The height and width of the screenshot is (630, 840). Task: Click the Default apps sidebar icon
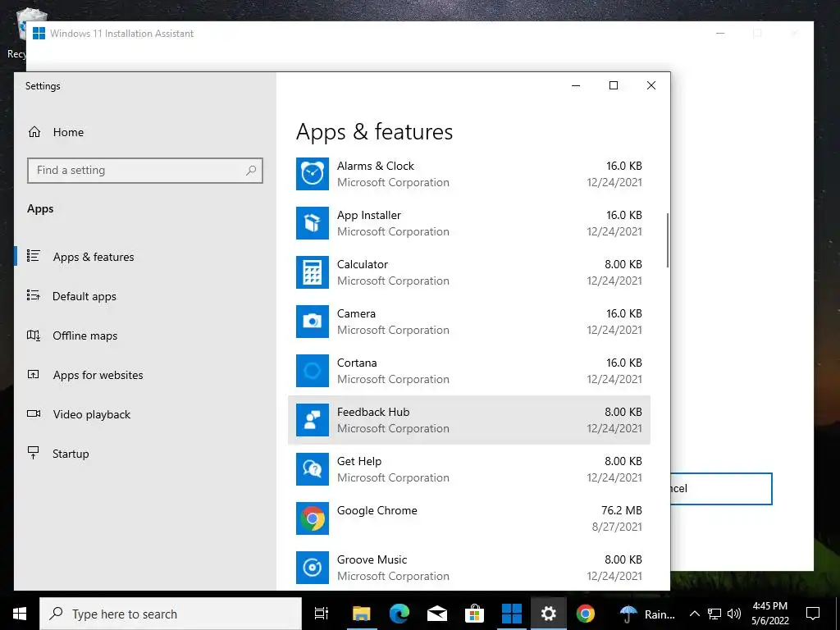33,295
